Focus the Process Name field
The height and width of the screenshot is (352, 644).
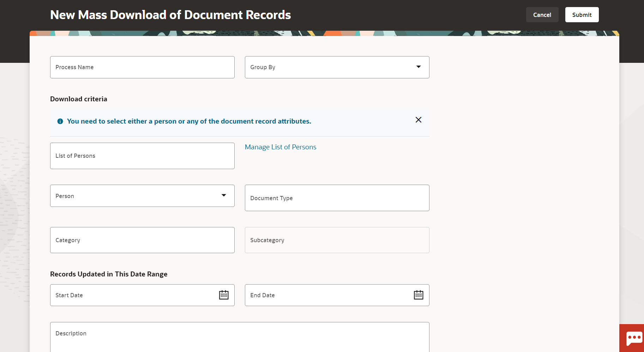coord(142,67)
